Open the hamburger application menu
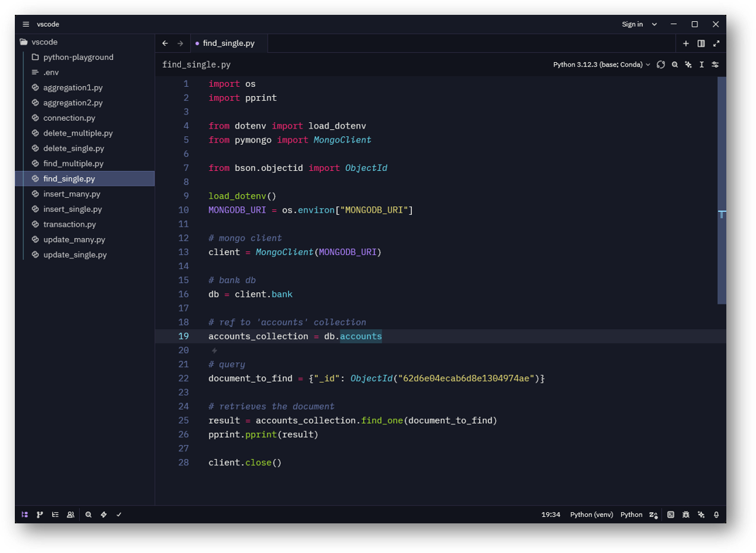Viewport: 756px width, 553px height. tap(25, 24)
